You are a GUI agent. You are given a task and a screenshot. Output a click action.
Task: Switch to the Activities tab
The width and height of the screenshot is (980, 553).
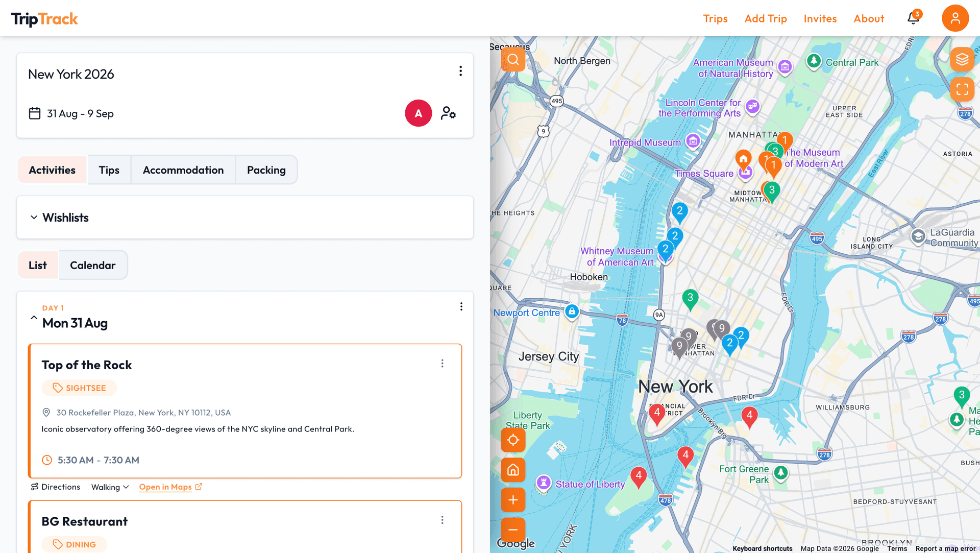(x=52, y=170)
